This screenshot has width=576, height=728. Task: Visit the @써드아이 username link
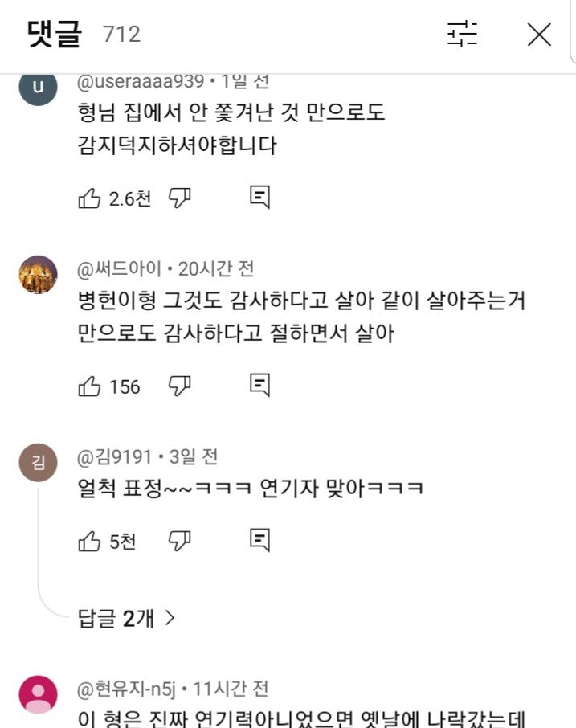tap(120, 268)
